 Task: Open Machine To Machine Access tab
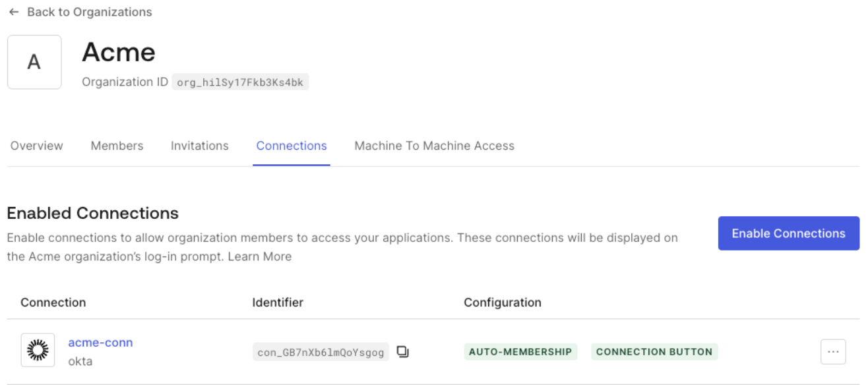click(434, 146)
